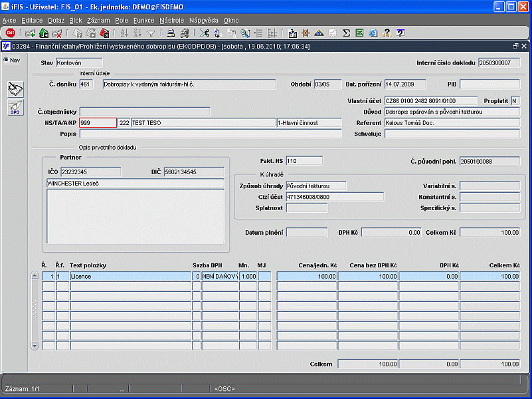The image size is (532, 399).
Task: Click the DIČ field 5602134545
Action: pyautogui.click(x=194, y=172)
